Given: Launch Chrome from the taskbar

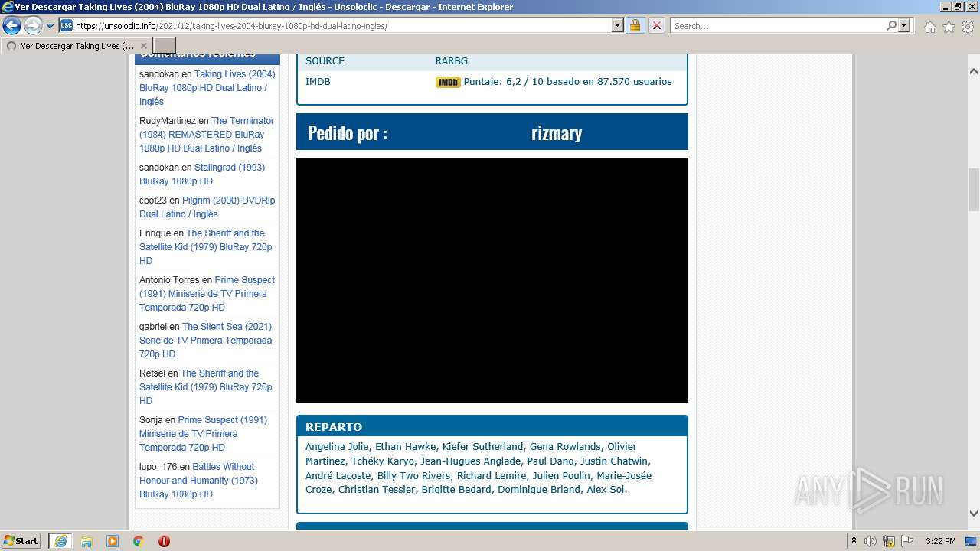Looking at the screenshot, I should (x=139, y=541).
